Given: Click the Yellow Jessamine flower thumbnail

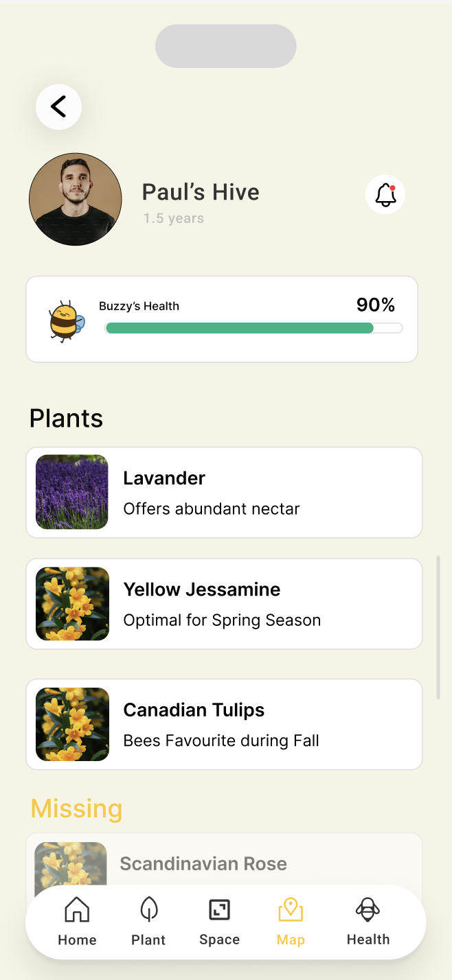Looking at the screenshot, I should 72,604.
